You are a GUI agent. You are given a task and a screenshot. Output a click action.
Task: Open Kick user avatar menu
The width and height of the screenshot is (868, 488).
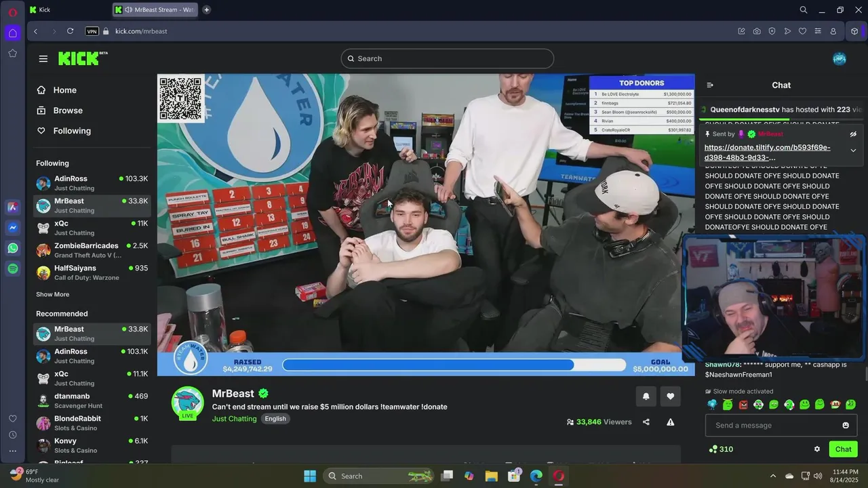pos(840,58)
